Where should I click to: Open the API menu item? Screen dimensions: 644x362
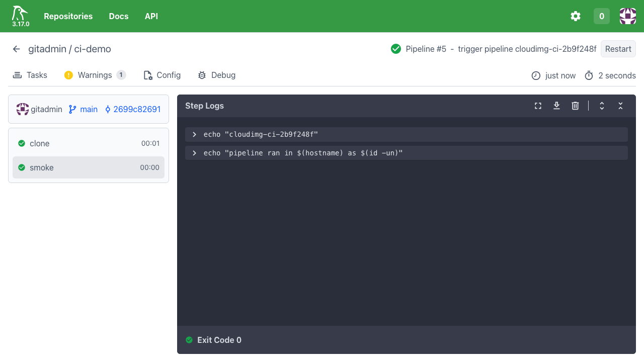pos(151,16)
